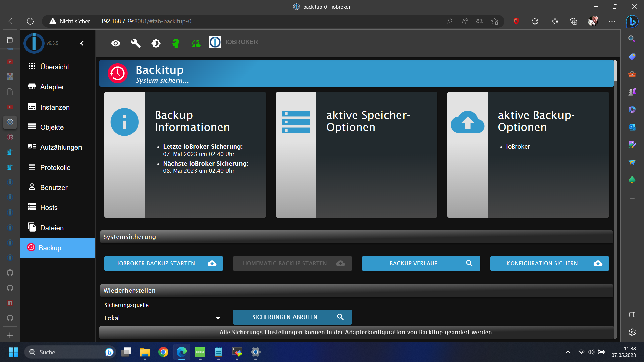
Task: Open Backup Verlauf history
Action: pos(421,264)
